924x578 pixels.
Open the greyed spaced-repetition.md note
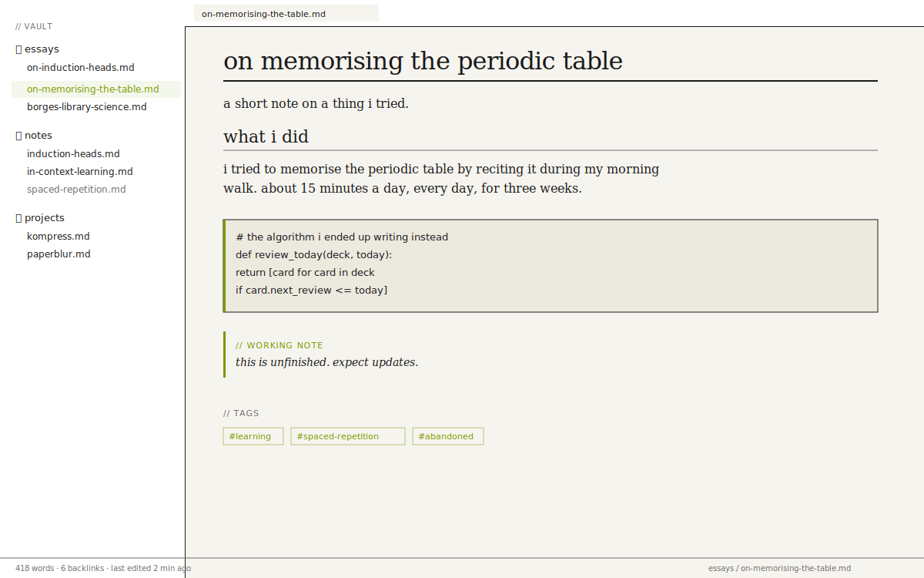click(76, 190)
